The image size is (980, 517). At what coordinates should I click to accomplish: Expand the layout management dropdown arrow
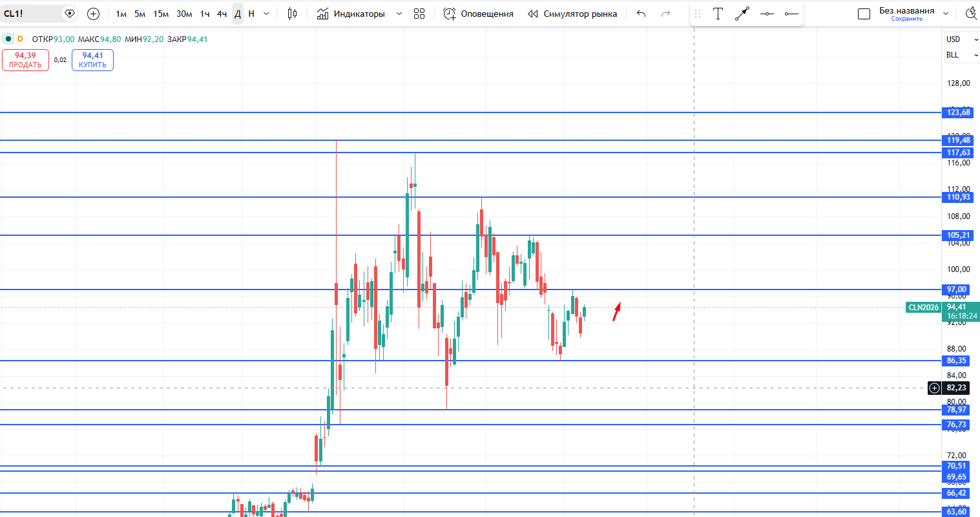[x=946, y=14]
